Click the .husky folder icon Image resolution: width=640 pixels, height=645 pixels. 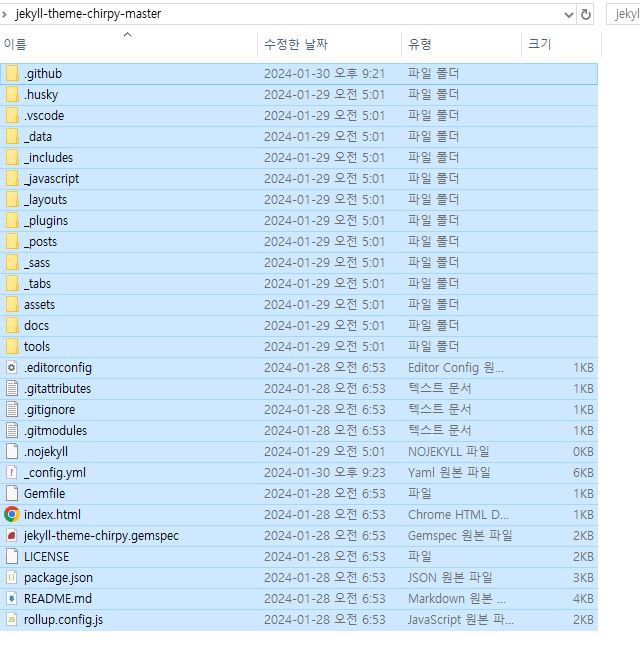[12, 95]
